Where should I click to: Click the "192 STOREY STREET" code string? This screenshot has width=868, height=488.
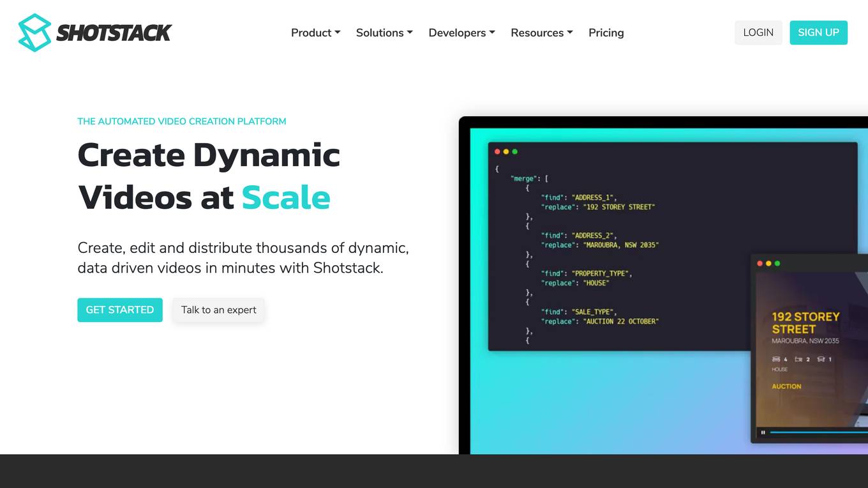pos(620,207)
